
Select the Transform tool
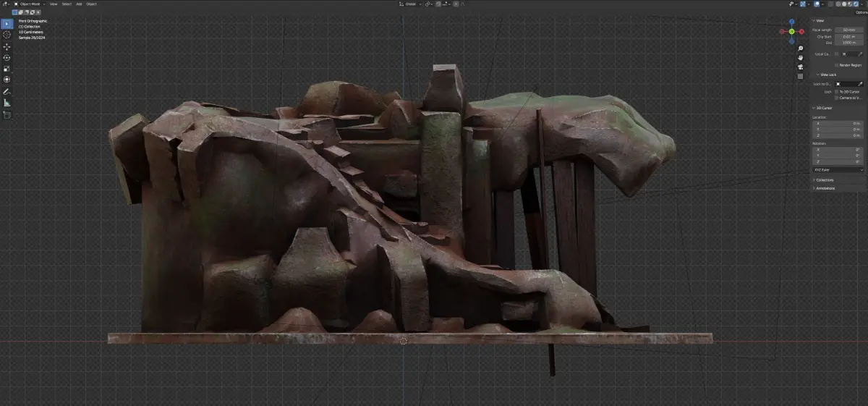[x=7, y=80]
